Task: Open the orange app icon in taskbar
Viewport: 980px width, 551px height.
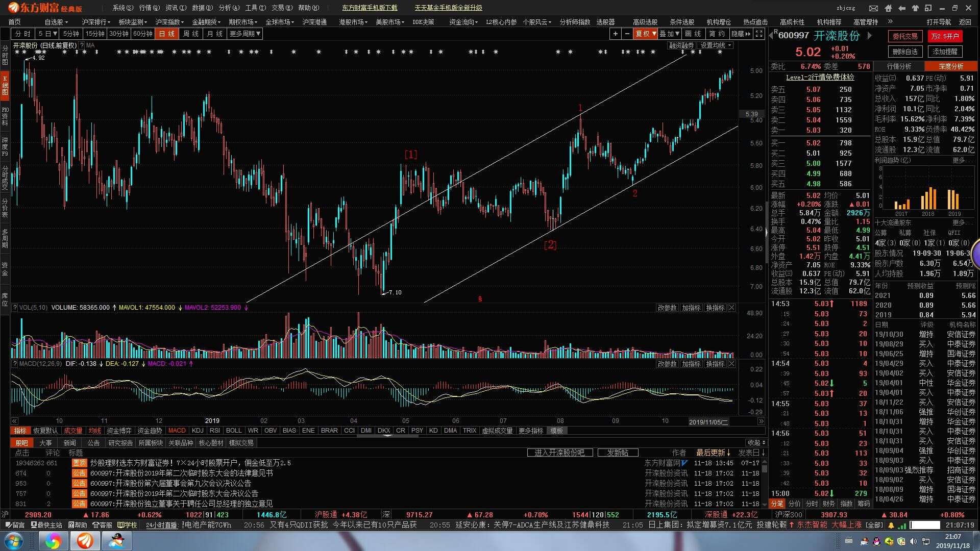Action: [x=85, y=541]
